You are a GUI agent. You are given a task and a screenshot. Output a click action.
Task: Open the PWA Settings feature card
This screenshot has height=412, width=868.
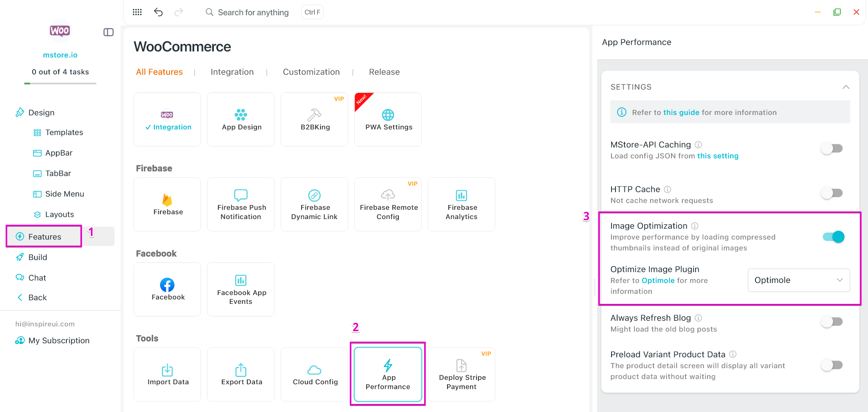388,119
